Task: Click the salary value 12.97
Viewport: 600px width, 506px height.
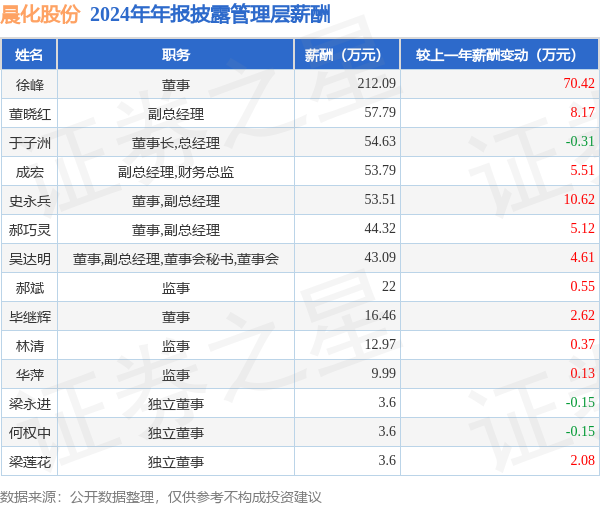Action: 380,345
